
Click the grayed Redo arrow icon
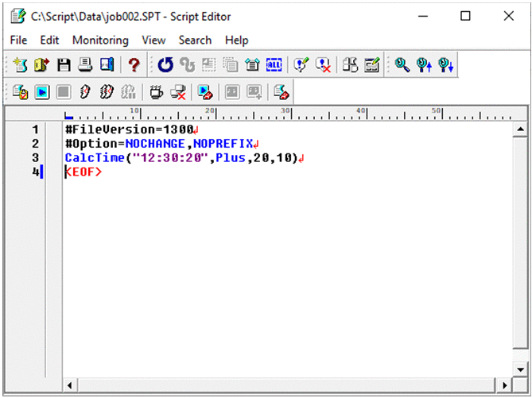click(188, 64)
